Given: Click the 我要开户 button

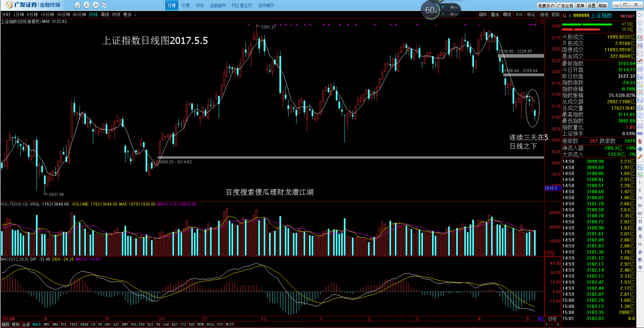Looking at the screenshot, I should 546,6.
